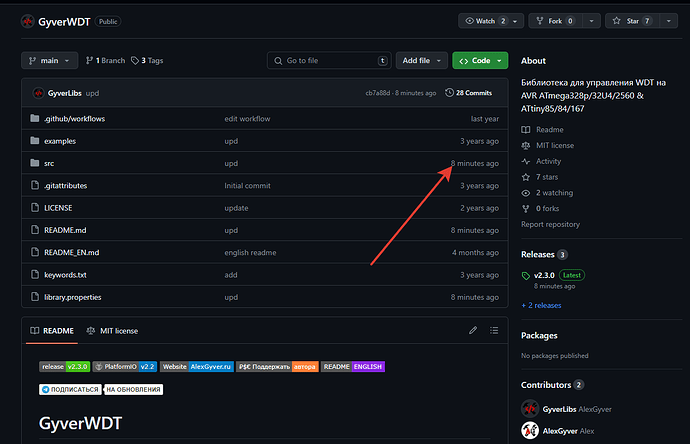
Task: Switch to the MIT license tab
Action: point(112,331)
